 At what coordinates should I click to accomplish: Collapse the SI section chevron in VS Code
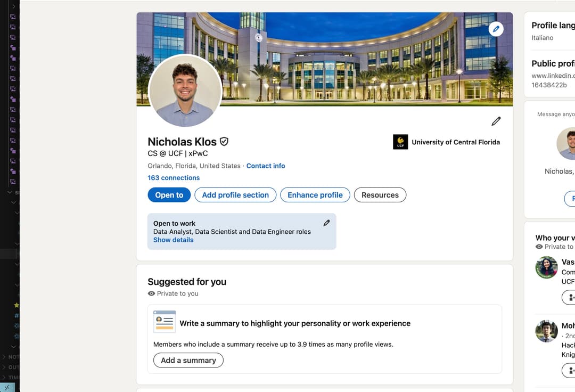pyautogui.click(x=10, y=192)
